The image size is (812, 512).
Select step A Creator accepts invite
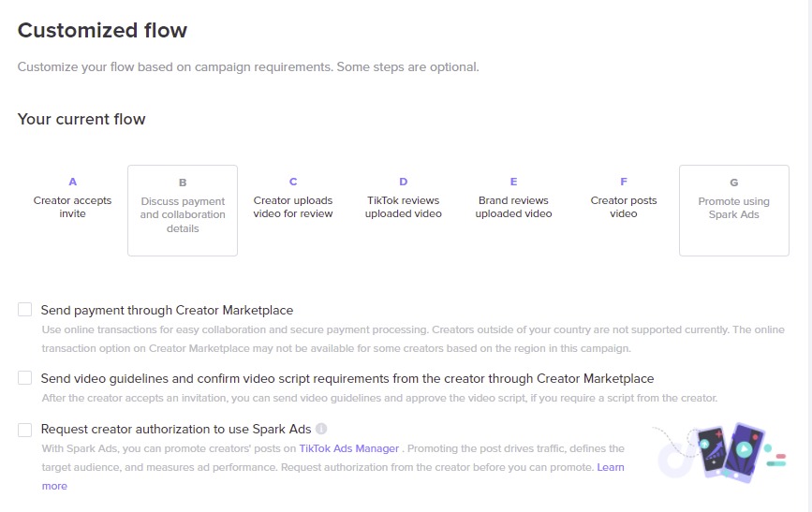point(72,198)
